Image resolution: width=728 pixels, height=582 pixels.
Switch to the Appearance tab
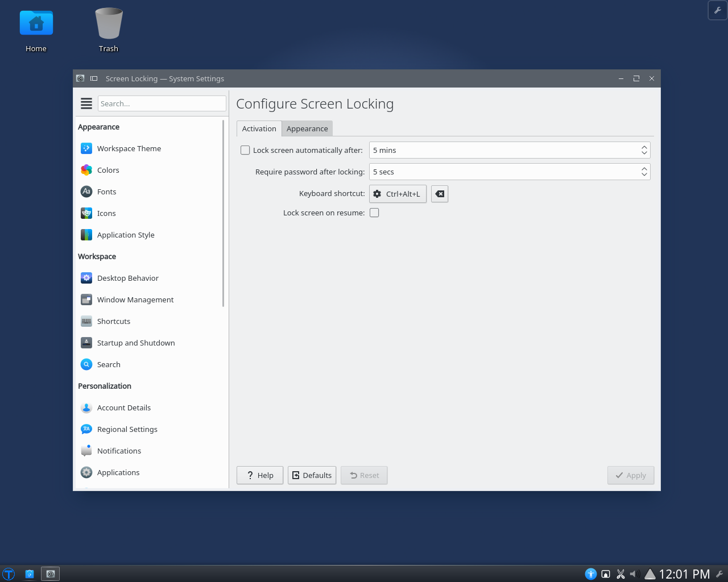307,128
